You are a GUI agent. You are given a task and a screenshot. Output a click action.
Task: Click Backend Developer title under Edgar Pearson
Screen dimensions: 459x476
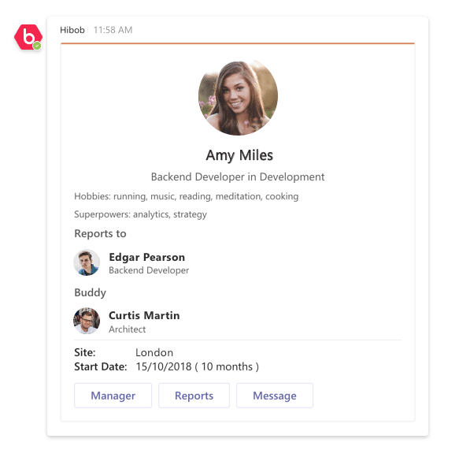149,270
